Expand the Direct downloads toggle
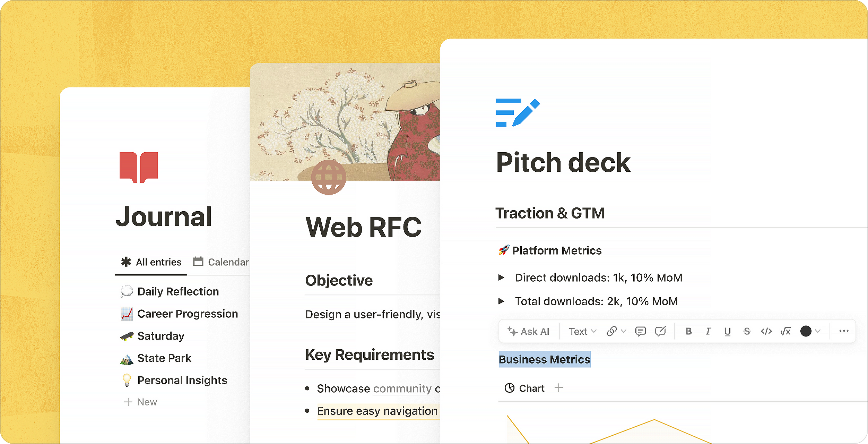Image resolution: width=868 pixels, height=444 pixels. coord(501,277)
